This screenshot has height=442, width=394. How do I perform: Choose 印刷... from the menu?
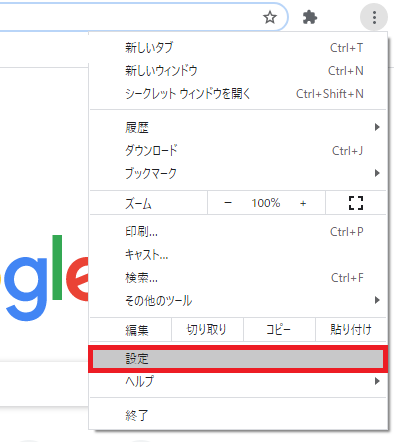(x=238, y=231)
